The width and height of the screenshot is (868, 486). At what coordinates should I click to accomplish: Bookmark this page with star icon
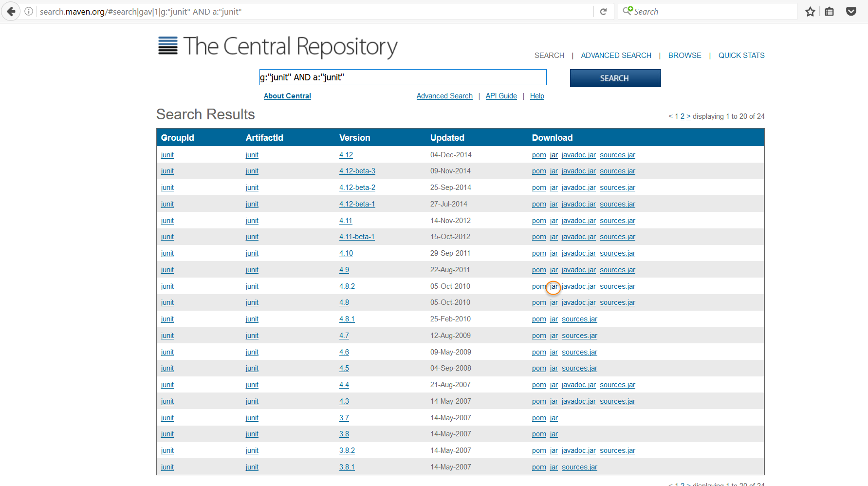tap(810, 12)
